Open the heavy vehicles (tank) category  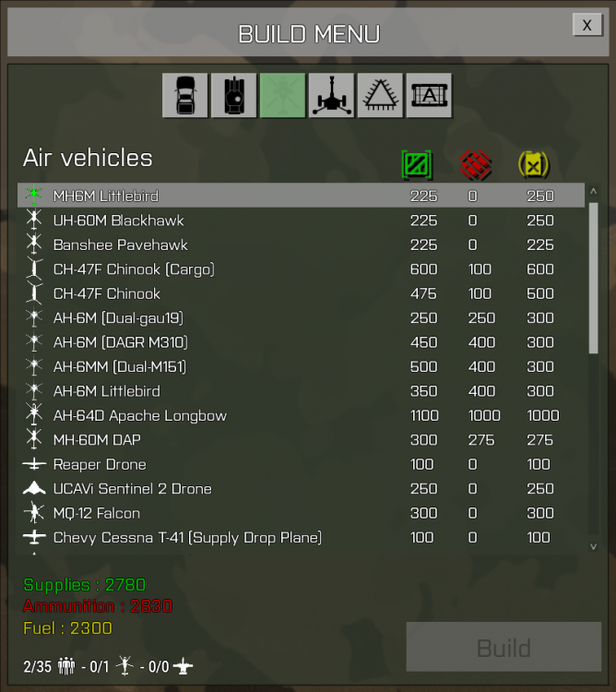(233, 95)
